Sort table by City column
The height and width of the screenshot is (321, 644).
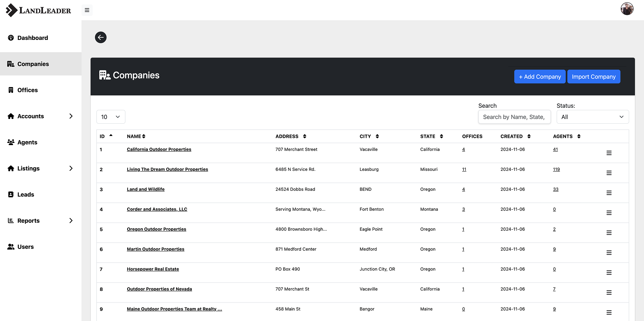coord(369,136)
